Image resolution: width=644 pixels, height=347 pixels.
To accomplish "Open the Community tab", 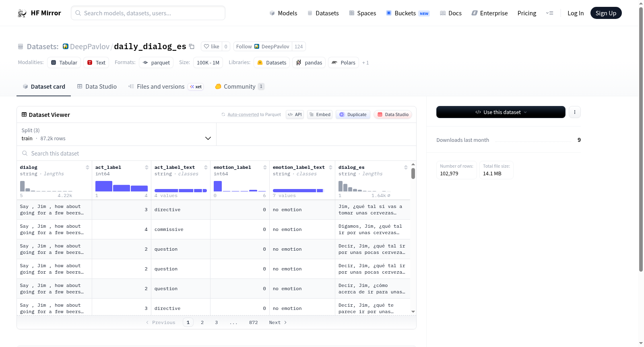I will [x=240, y=87].
